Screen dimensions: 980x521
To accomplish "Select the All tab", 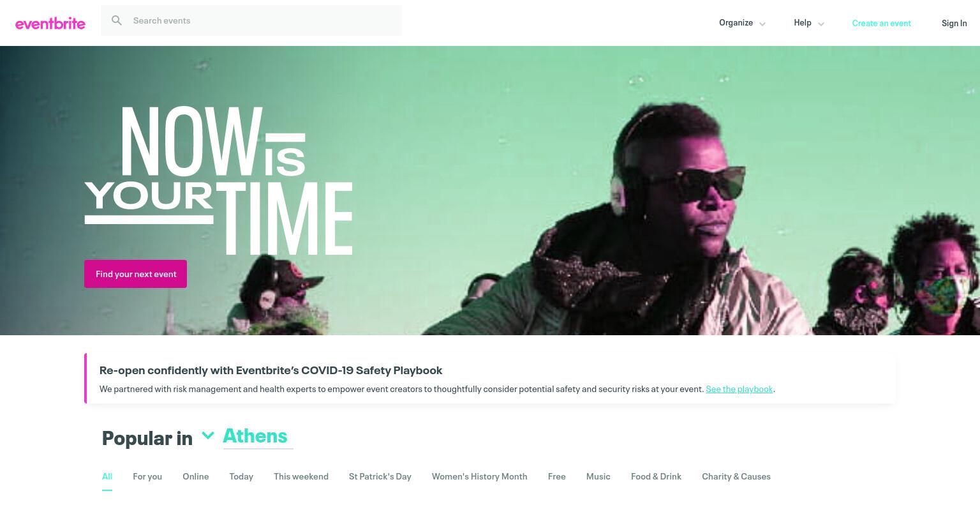I will (x=107, y=476).
